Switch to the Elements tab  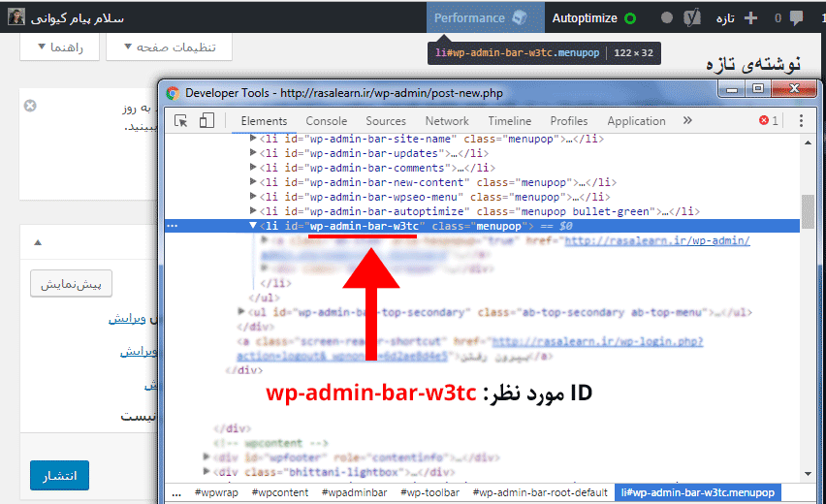click(x=264, y=120)
